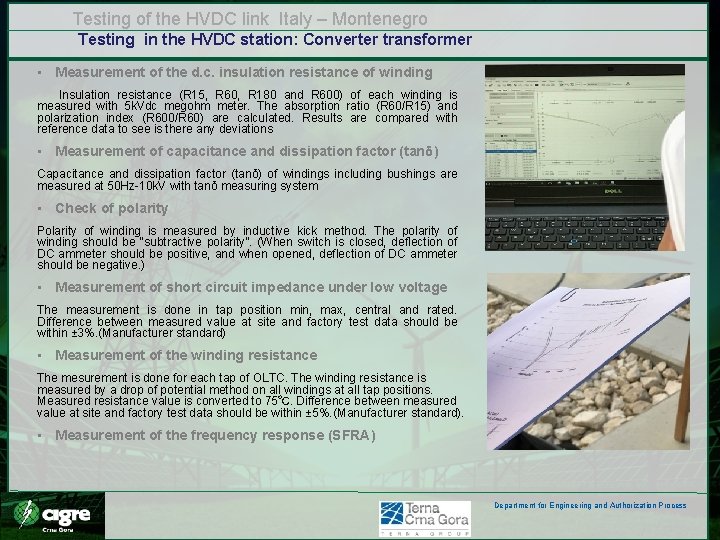720x540 pixels.
Task: Click the paragraph starting 'The measurement is done in tap position'
Action: click(247, 321)
